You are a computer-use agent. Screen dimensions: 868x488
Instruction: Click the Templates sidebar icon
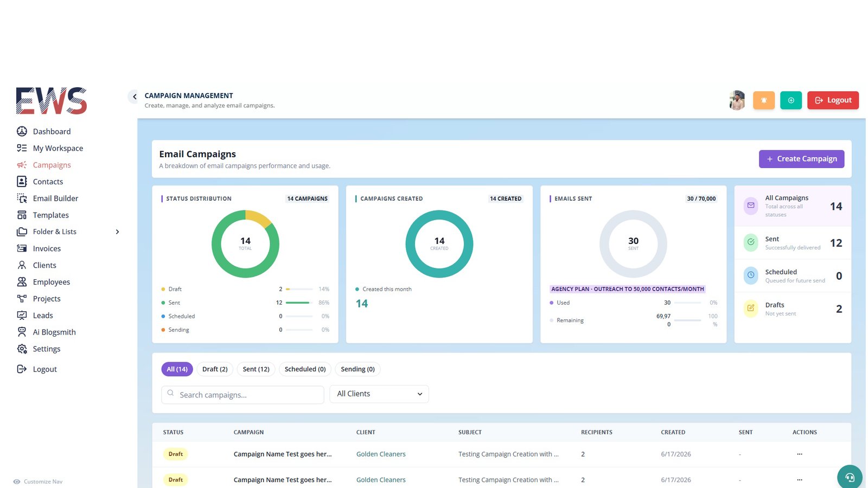tap(22, 215)
